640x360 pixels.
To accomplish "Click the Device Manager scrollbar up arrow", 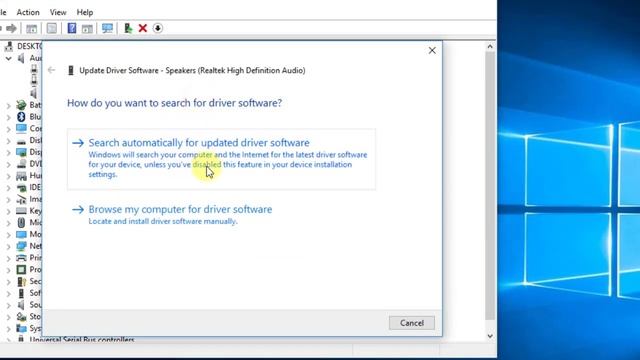I will [x=490, y=47].
